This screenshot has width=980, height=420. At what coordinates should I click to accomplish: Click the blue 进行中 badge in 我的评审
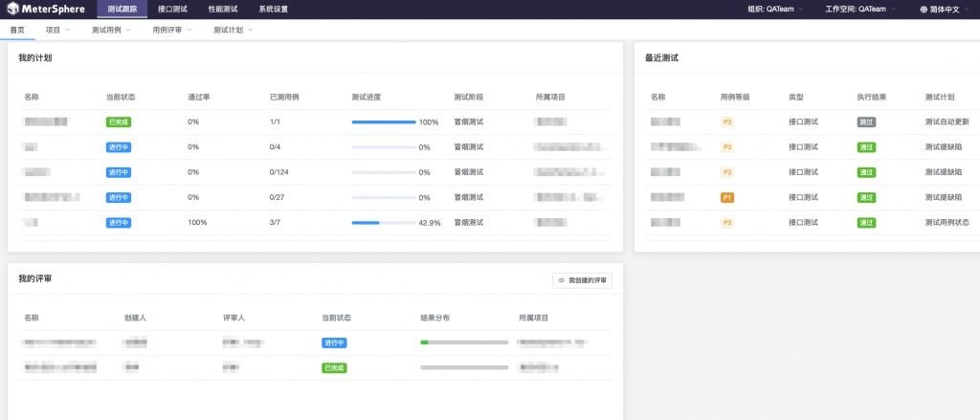pyautogui.click(x=334, y=343)
